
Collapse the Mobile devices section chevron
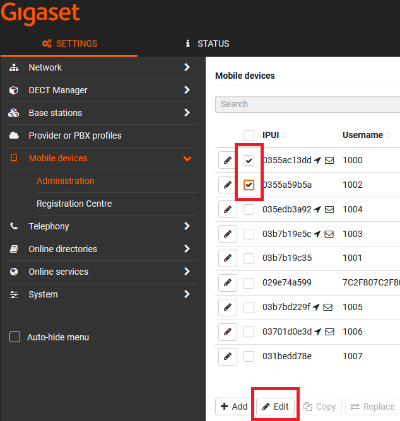coord(187,158)
